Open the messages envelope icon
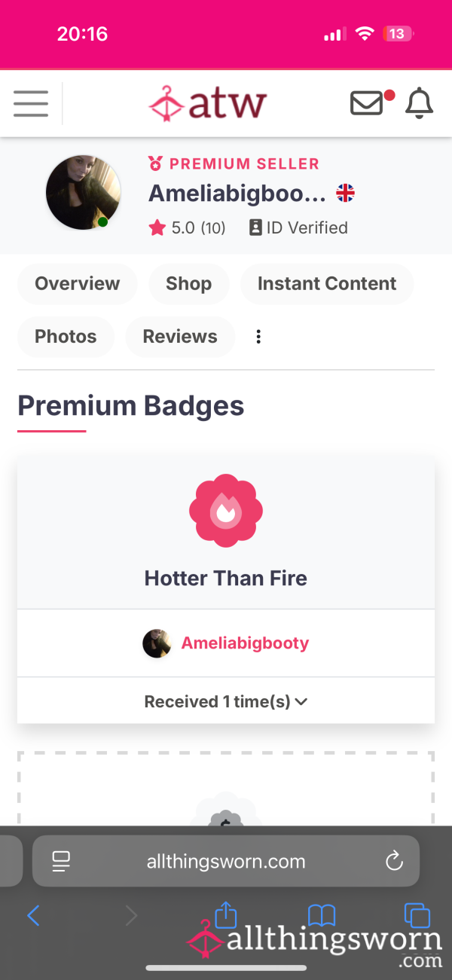The image size is (452, 980). [367, 103]
